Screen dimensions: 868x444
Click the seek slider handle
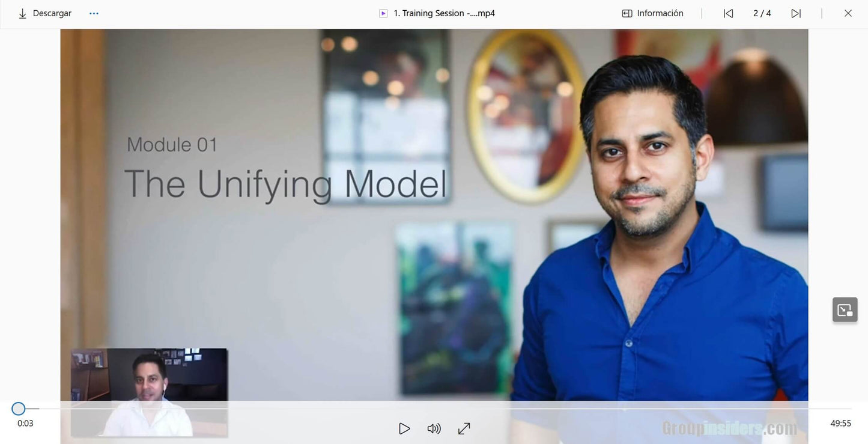pyautogui.click(x=19, y=409)
